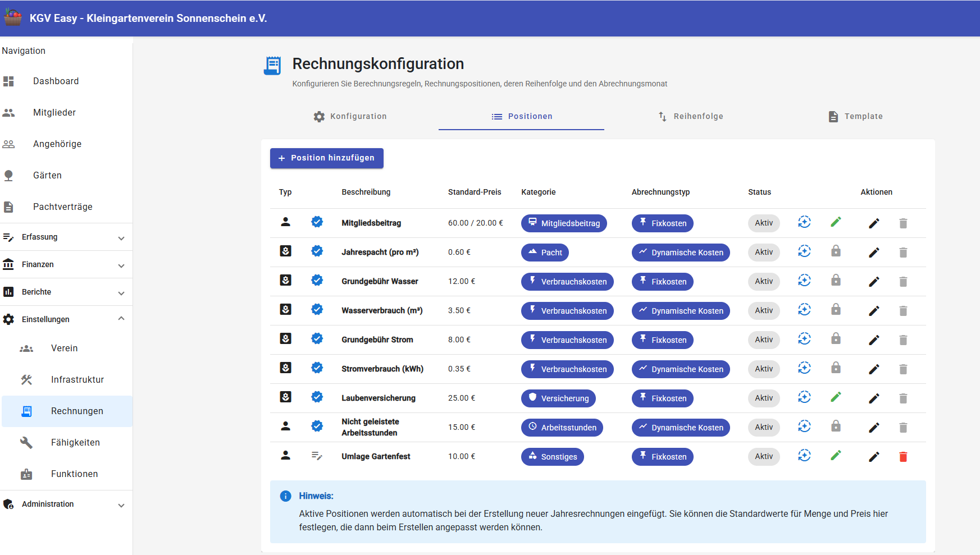Toggle the Aktiv status of Laubenversicherung

click(x=764, y=398)
